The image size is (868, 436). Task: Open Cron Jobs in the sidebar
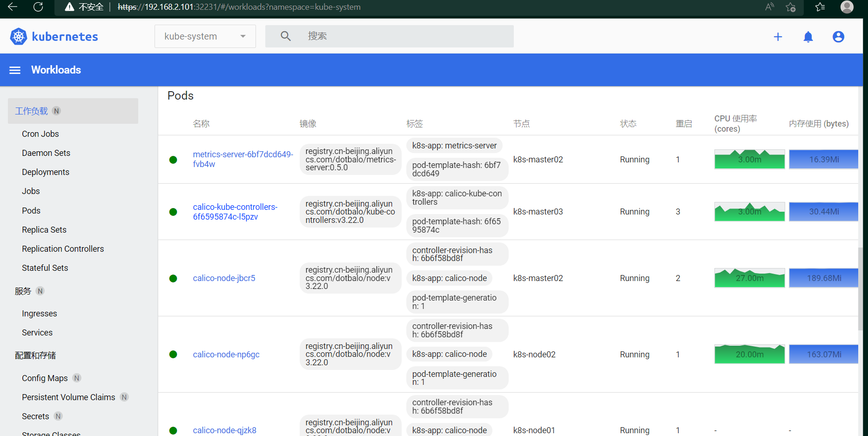coord(40,134)
